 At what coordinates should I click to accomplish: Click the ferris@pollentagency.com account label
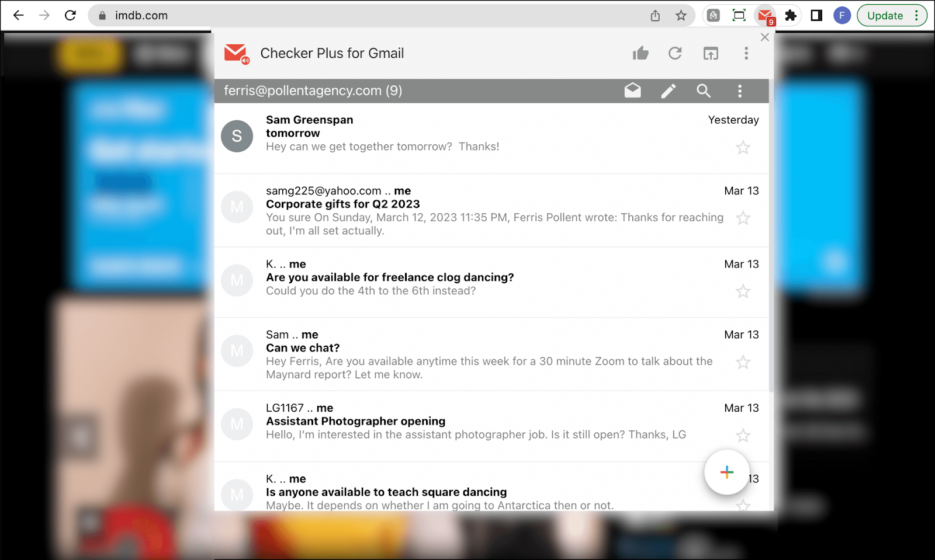(313, 91)
